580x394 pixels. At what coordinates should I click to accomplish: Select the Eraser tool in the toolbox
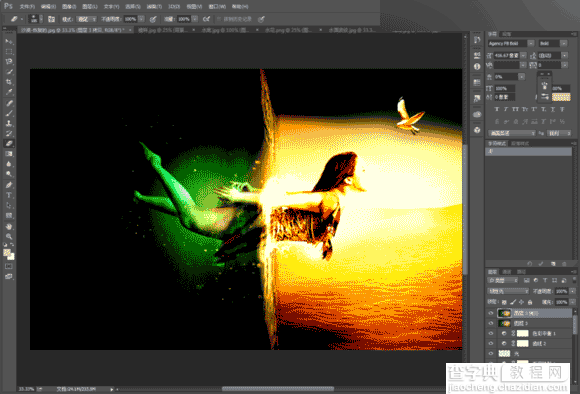(9, 144)
